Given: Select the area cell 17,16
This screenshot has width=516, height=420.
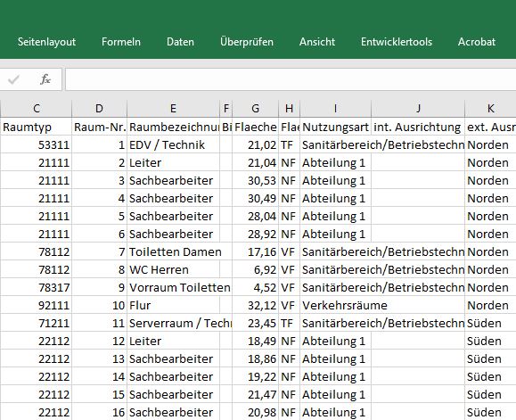Looking at the screenshot, I should click(256, 251).
